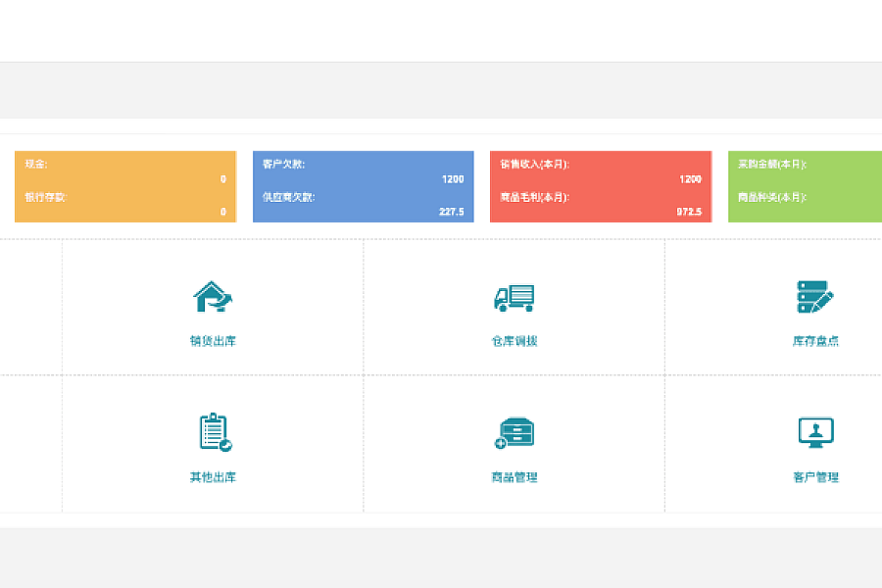882x588 pixels.
Task: Click the 银行存款 value 0
Action: pos(223,212)
